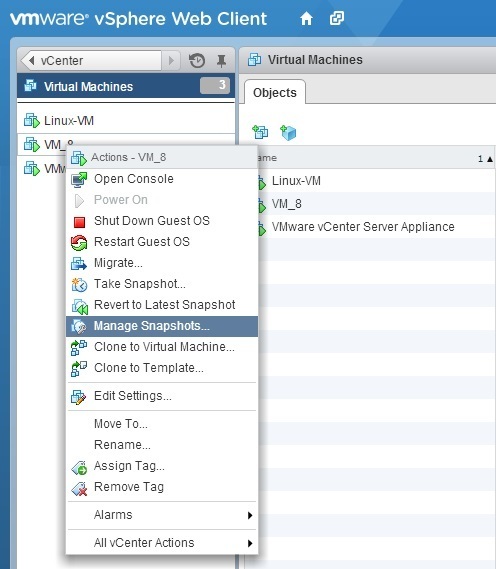
Task: Click Actions - VM_8 menu header
Action: pos(162,157)
